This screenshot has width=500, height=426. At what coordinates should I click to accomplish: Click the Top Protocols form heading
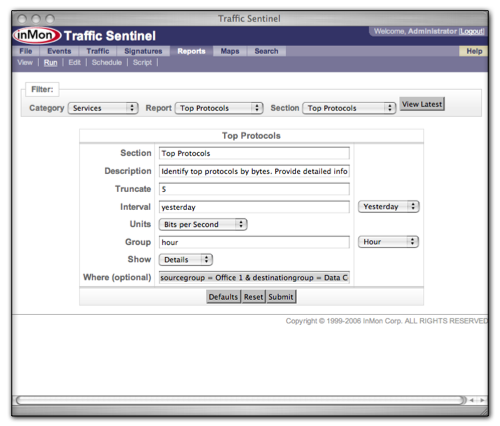pyautogui.click(x=251, y=136)
